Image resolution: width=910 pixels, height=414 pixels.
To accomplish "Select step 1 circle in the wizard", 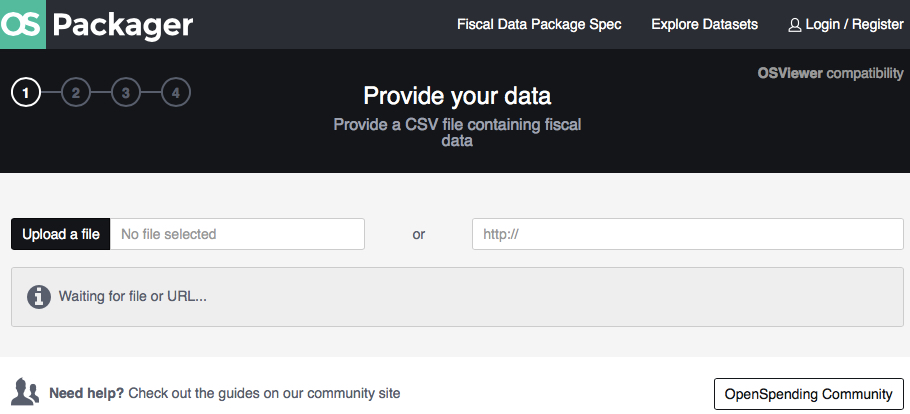I will [26, 92].
